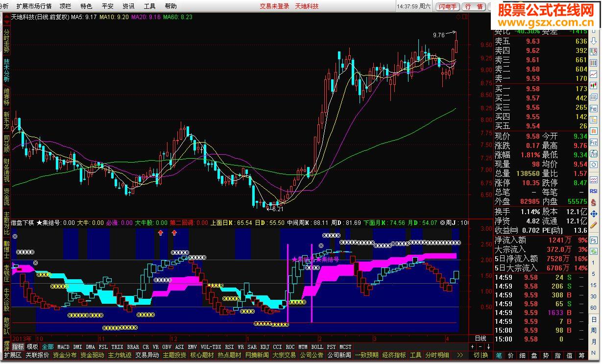This screenshot has width=602, height=364.
Task: Open 资金分布 in bottom bar
Action: click(x=65, y=355)
